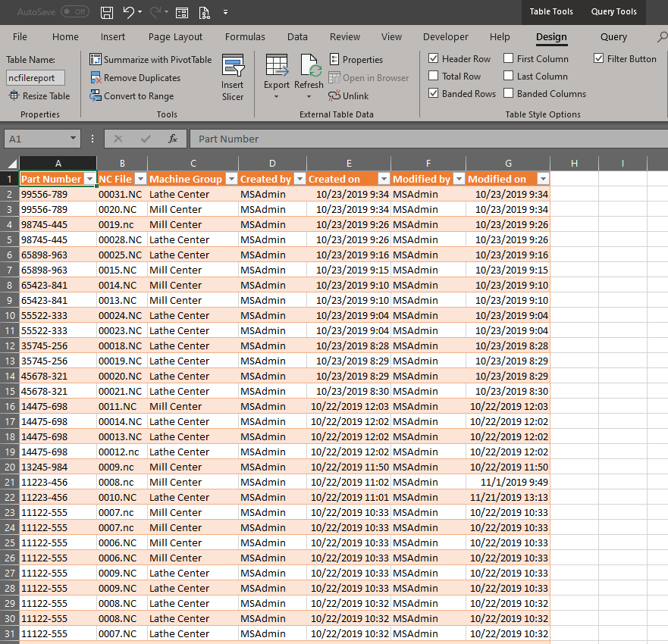Select column C header

click(193, 164)
